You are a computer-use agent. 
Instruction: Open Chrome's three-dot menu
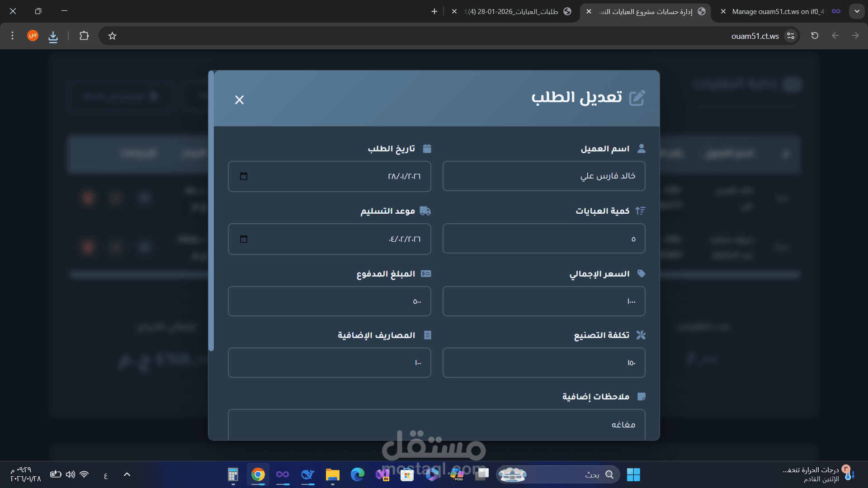[13, 36]
